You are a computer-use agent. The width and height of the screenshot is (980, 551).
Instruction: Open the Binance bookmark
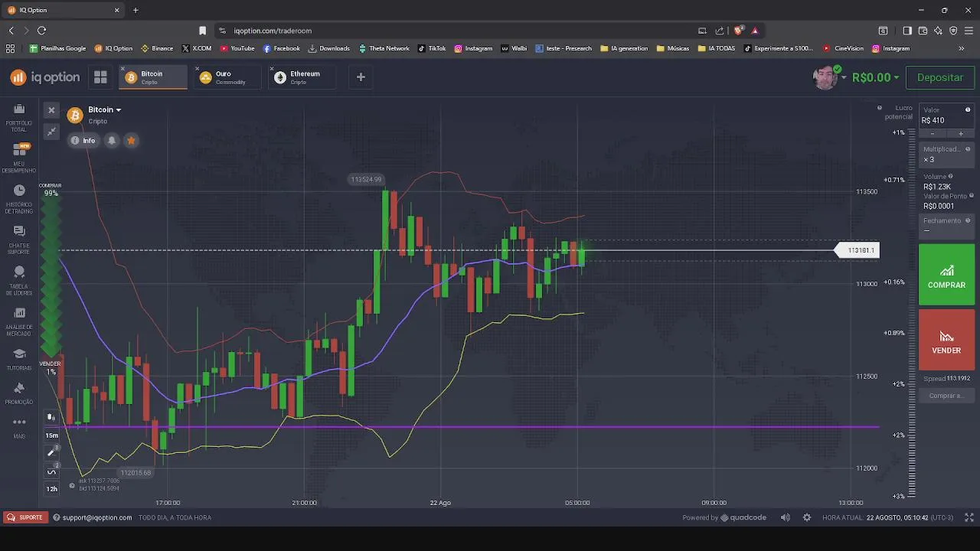click(x=157, y=48)
